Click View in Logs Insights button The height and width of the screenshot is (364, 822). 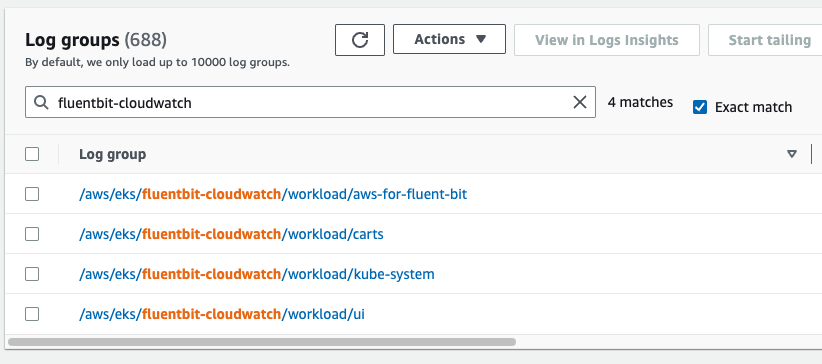607,40
